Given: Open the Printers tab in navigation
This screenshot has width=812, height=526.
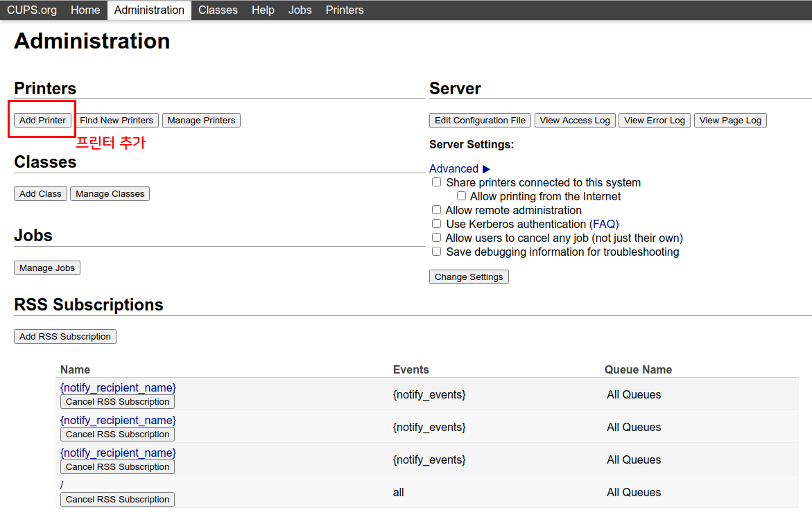Looking at the screenshot, I should [x=345, y=10].
